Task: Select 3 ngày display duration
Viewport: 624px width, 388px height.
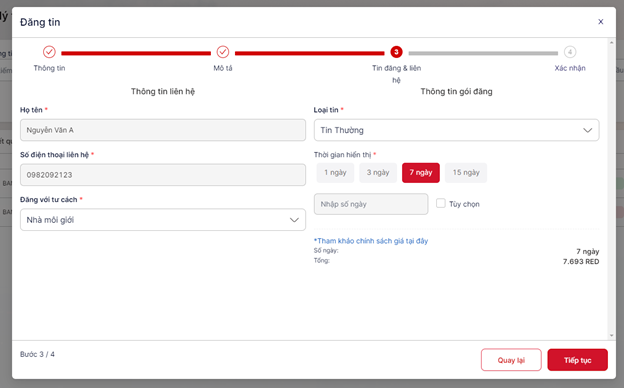Action: tap(378, 173)
